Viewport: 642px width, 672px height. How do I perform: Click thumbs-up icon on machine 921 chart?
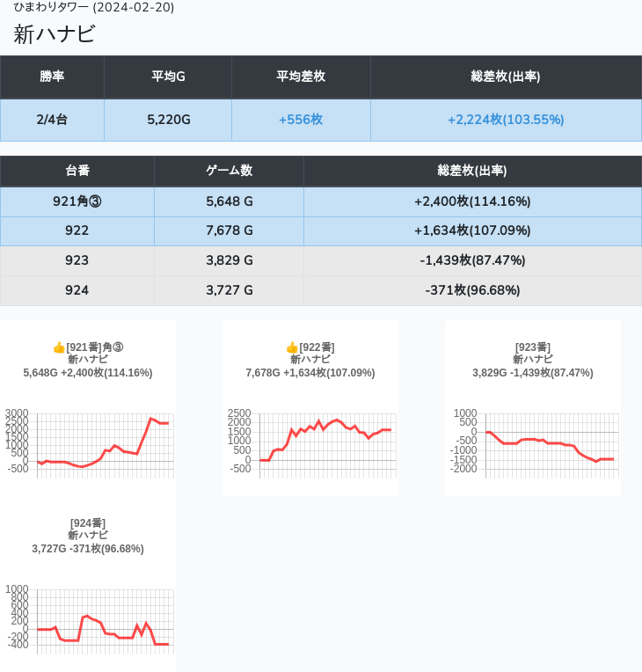pyautogui.click(x=59, y=347)
